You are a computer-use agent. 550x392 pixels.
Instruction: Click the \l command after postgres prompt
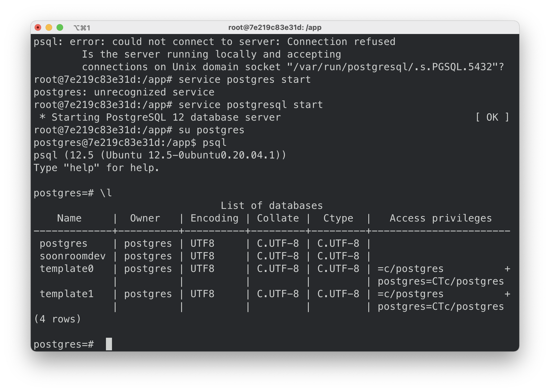click(x=106, y=193)
